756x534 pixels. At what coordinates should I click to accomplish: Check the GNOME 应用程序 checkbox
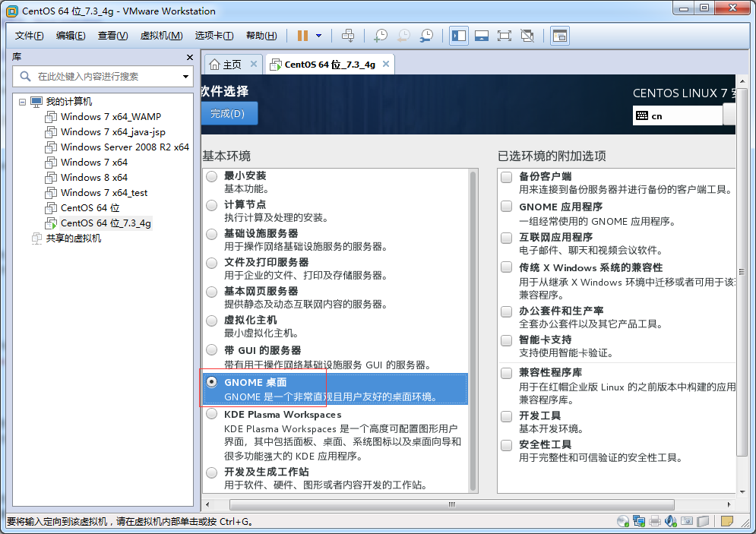click(x=506, y=207)
